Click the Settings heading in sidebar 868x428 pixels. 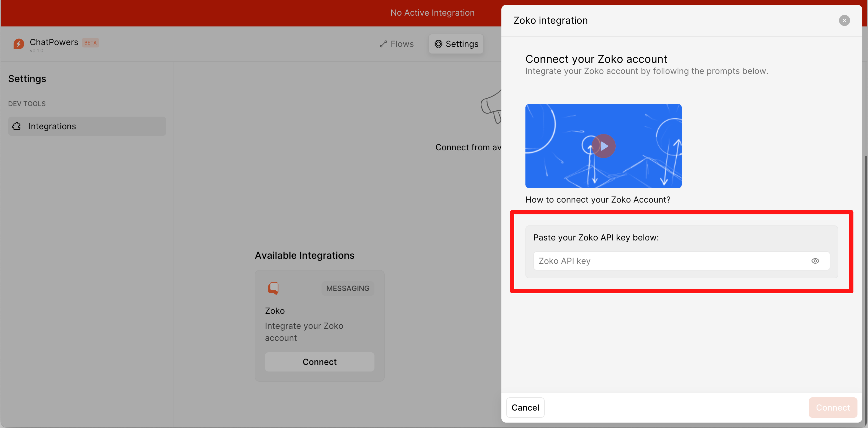tap(27, 79)
